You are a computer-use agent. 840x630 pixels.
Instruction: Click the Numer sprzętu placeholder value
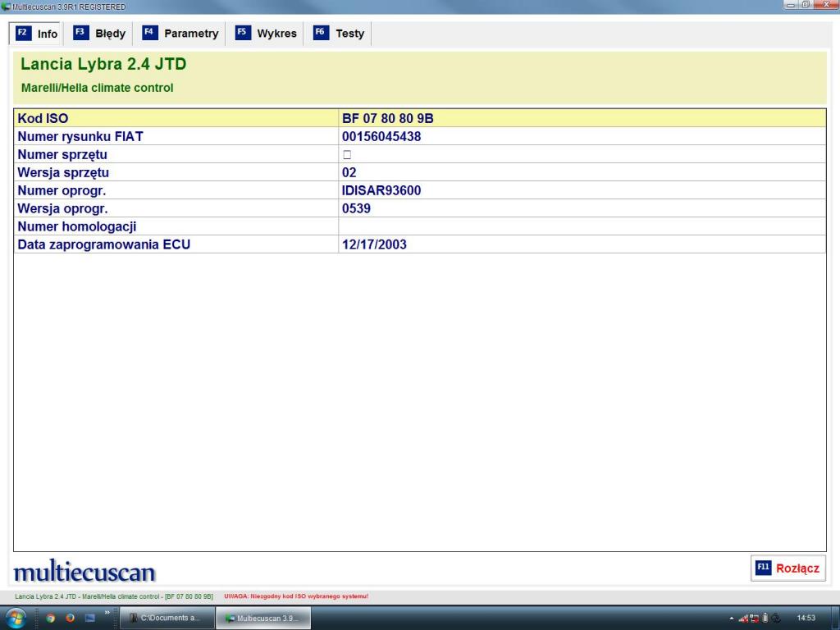click(x=347, y=155)
